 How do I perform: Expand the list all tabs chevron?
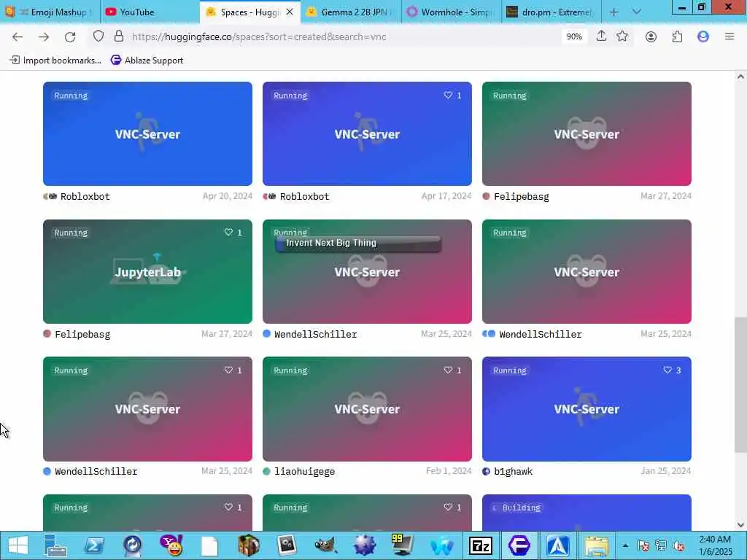[636, 12]
